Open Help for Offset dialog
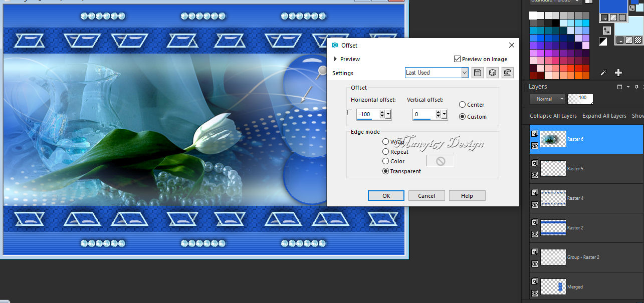The width and height of the screenshot is (644, 303). (x=467, y=196)
